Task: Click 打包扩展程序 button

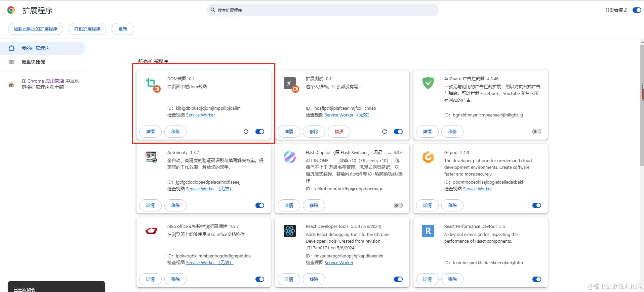Action: tap(87, 29)
